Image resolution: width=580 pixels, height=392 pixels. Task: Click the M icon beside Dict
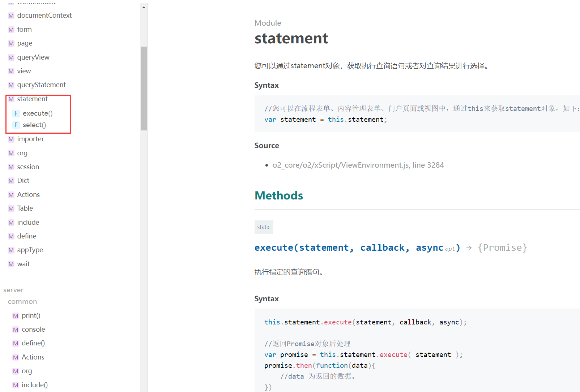coord(11,181)
